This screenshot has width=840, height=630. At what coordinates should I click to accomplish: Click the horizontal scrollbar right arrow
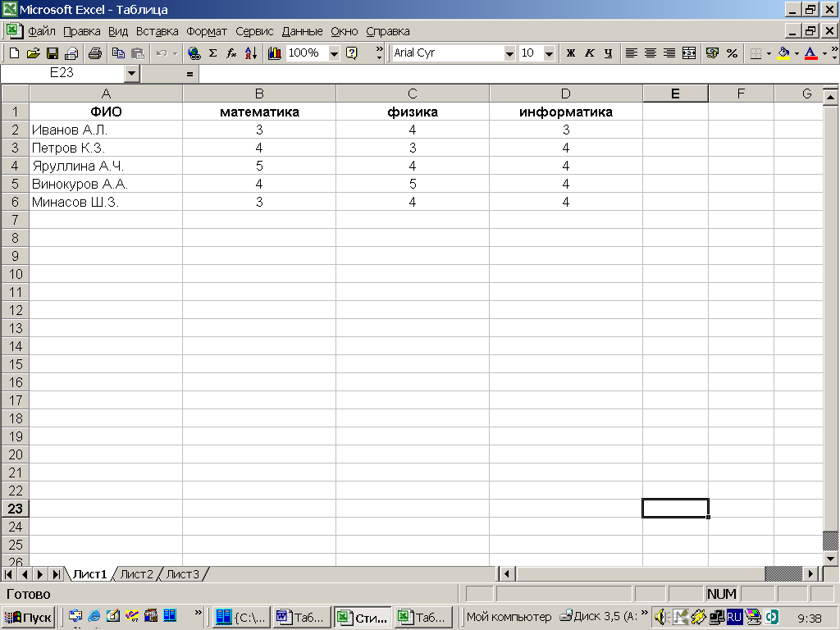(x=810, y=573)
